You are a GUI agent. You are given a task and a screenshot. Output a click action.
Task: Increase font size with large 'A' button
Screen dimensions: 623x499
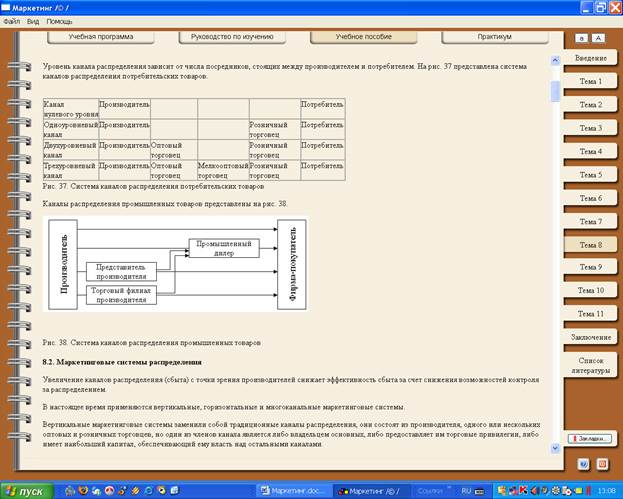[x=598, y=38]
